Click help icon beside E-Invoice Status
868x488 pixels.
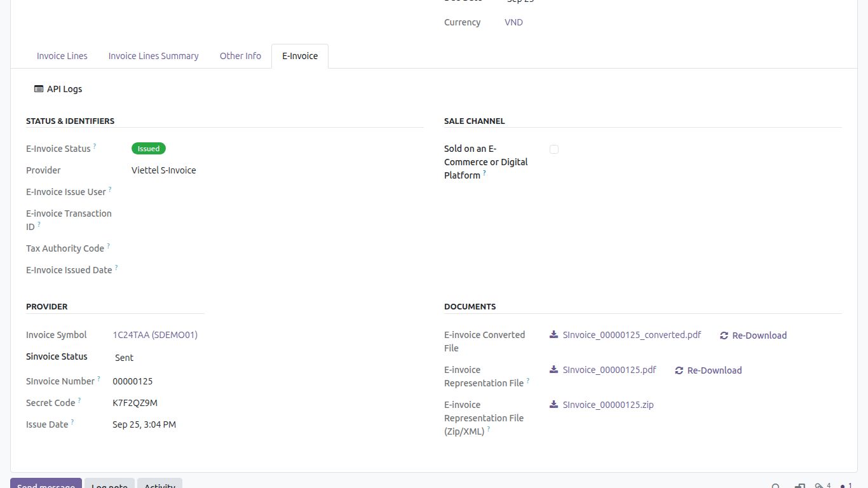(x=95, y=146)
